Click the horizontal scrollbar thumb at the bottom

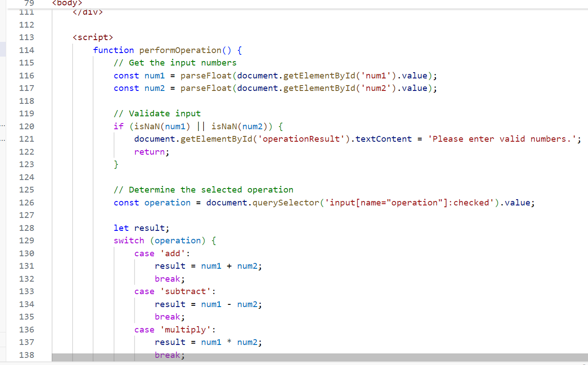click(x=320, y=357)
